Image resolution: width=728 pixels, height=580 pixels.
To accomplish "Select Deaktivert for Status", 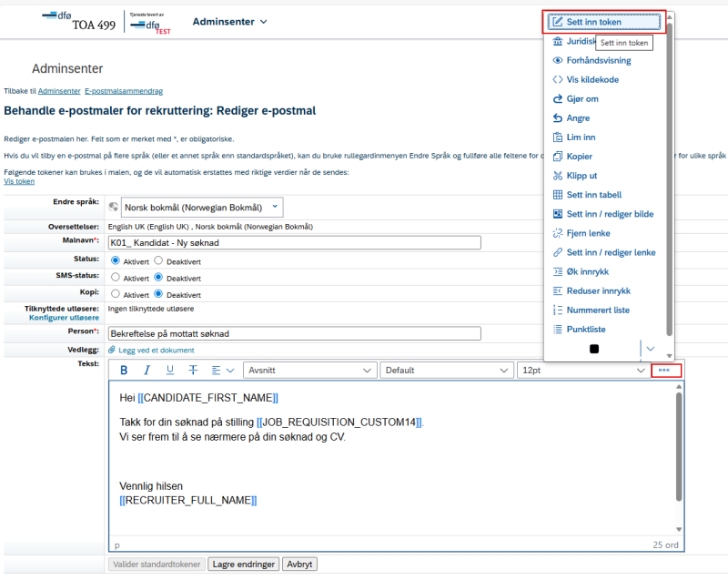I will pos(158,260).
